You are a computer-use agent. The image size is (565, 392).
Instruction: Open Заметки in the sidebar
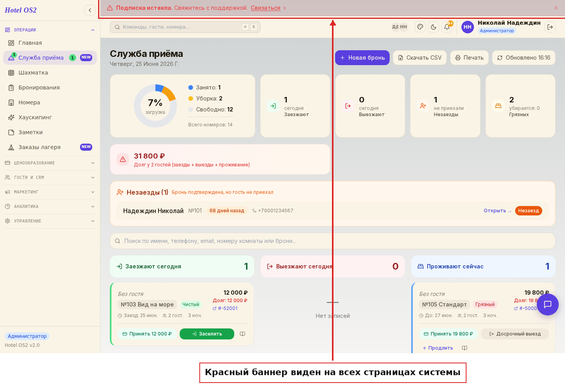pyautogui.click(x=50, y=132)
